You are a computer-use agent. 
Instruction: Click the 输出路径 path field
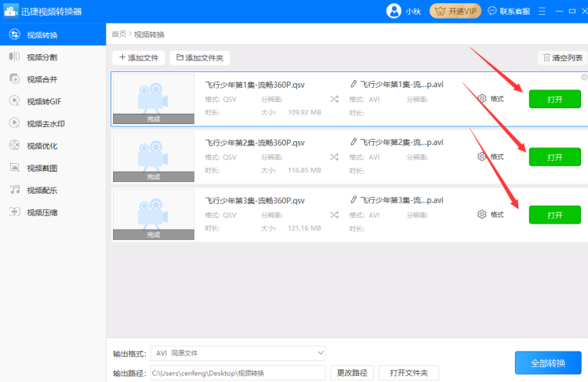point(238,373)
